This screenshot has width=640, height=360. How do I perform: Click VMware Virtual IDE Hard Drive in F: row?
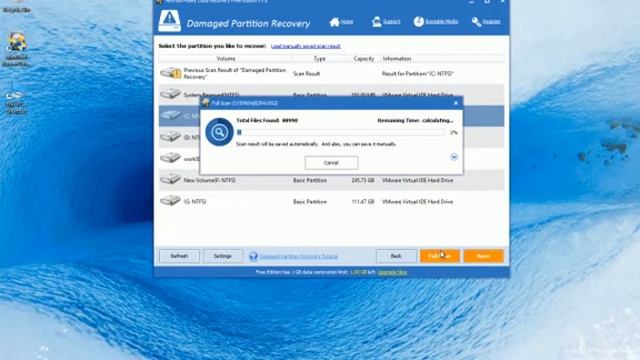click(418, 180)
